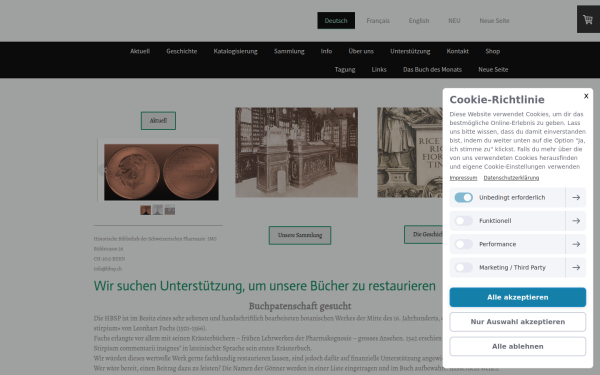Switch language to Français
Image resolution: width=600 pixels, height=375 pixels.
[378, 21]
